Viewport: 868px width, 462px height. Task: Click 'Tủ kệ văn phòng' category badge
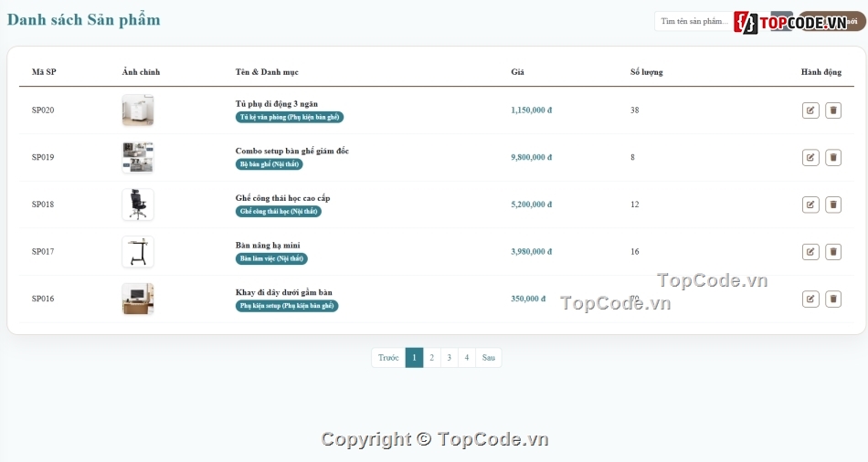click(x=290, y=117)
